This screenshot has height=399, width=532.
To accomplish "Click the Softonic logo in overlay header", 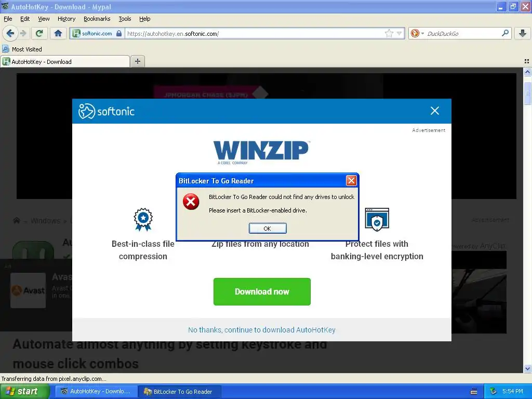I will pos(107,111).
